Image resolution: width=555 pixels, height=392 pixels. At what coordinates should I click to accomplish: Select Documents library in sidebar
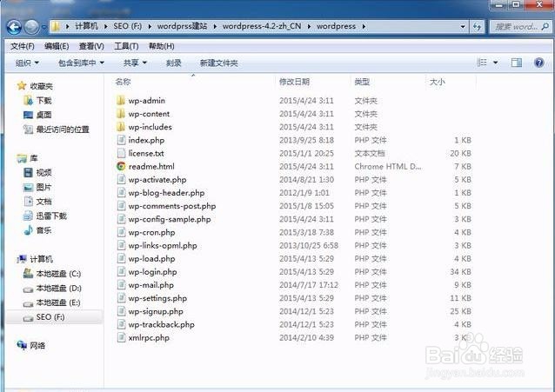(x=38, y=202)
